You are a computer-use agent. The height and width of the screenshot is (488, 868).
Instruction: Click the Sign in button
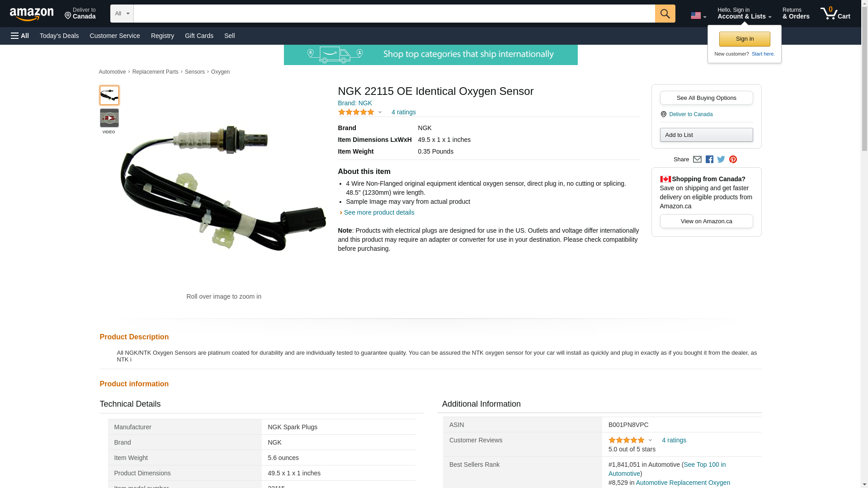[745, 39]
